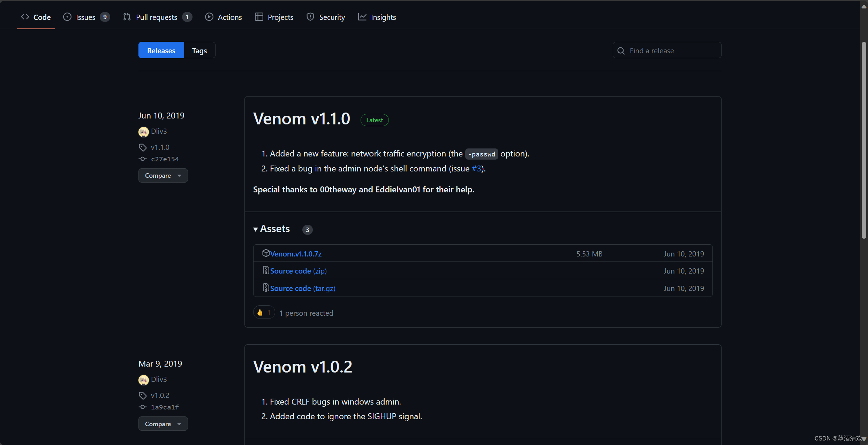Select the Pull requests branch icon

coord(127,17)
